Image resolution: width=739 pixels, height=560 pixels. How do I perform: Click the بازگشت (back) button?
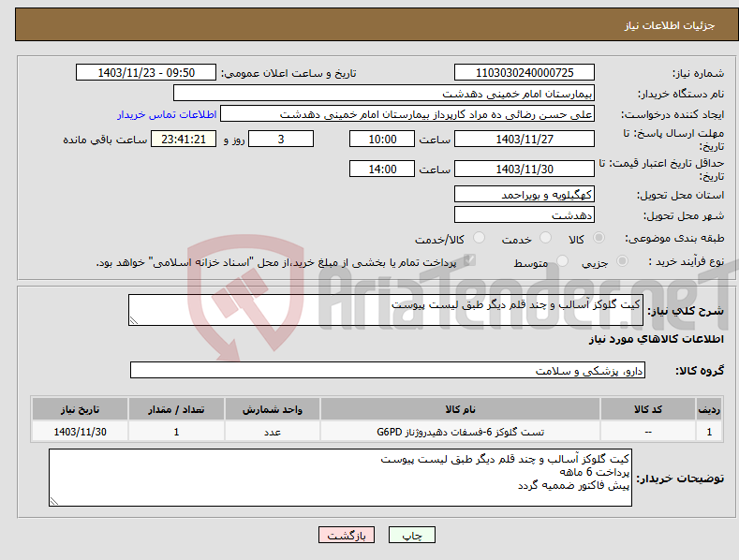click(347, 535)
